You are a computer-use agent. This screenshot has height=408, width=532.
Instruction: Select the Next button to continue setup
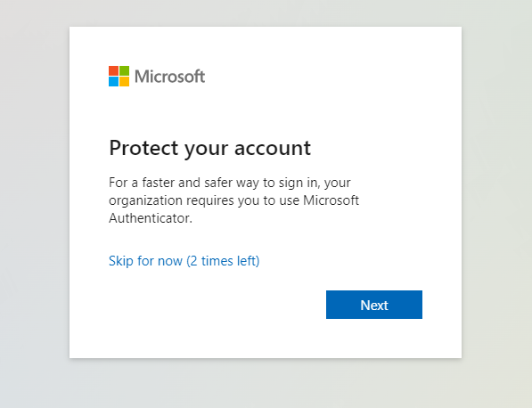pyautogui.click(x=374, y=305)
